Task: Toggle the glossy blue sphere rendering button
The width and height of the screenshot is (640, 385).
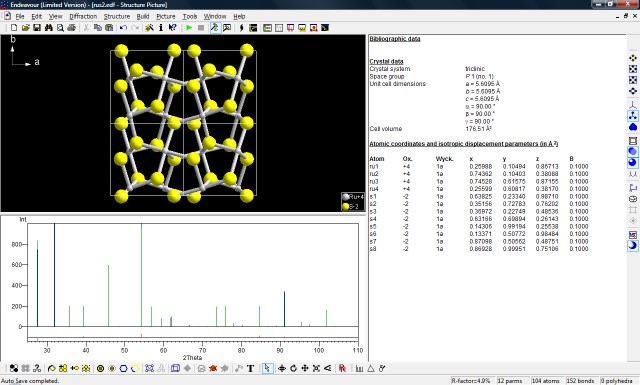Action: click(633, 162)
